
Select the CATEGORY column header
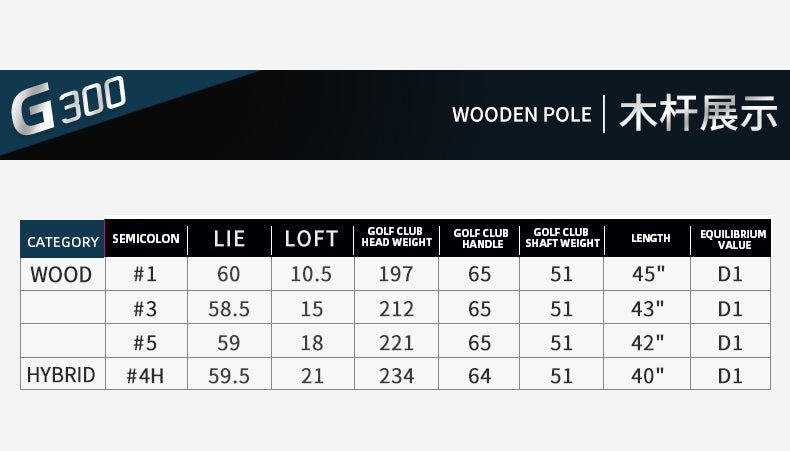pyautogui.click(x=62, y=241)
